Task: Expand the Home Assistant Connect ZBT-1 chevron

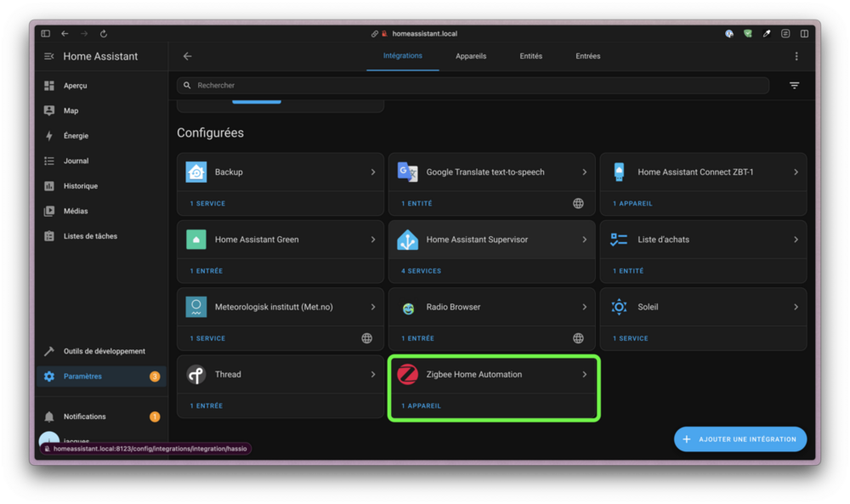Action: [796, 173]
